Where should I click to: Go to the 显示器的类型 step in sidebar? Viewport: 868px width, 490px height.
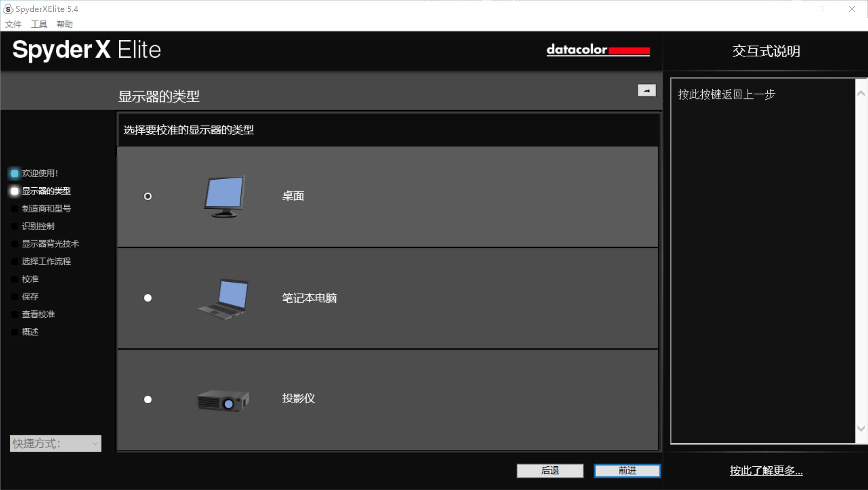[46, 191]
